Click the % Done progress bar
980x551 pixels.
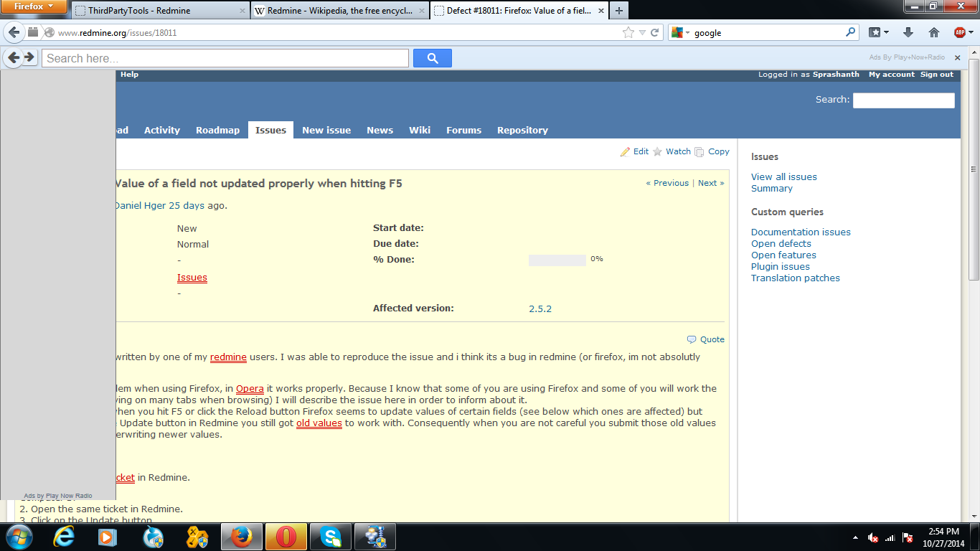[557, 260]
